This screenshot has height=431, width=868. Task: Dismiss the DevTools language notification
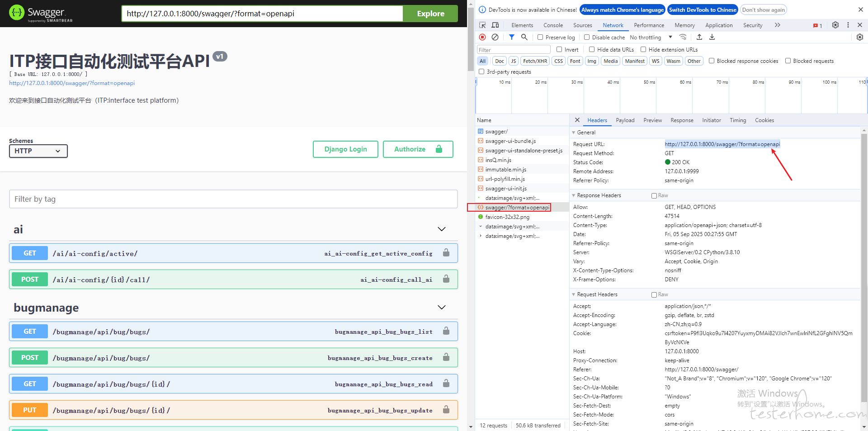[x=860, y=9]
